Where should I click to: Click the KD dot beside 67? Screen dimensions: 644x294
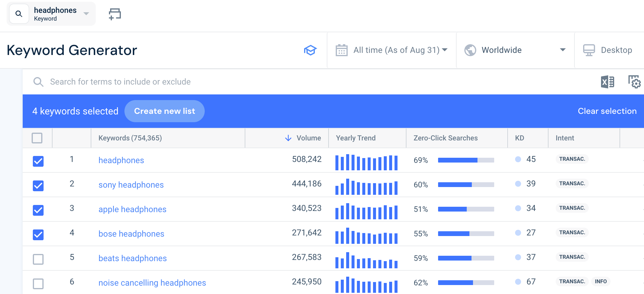518,282
